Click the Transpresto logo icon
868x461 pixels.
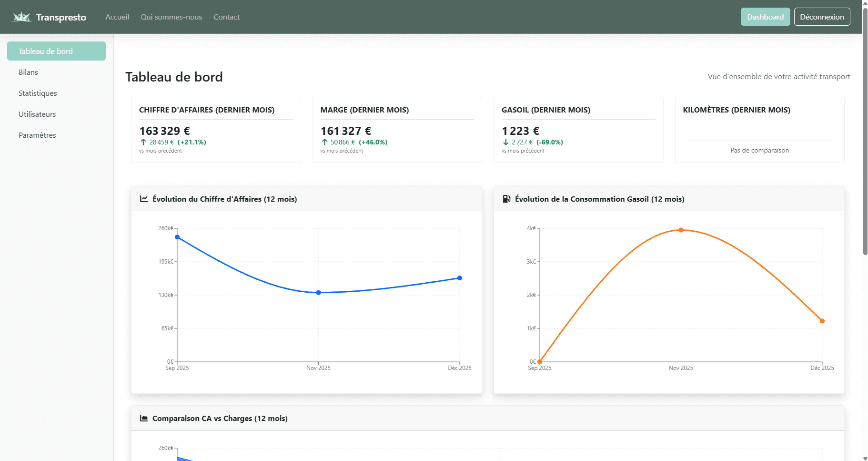pos(21,17)
